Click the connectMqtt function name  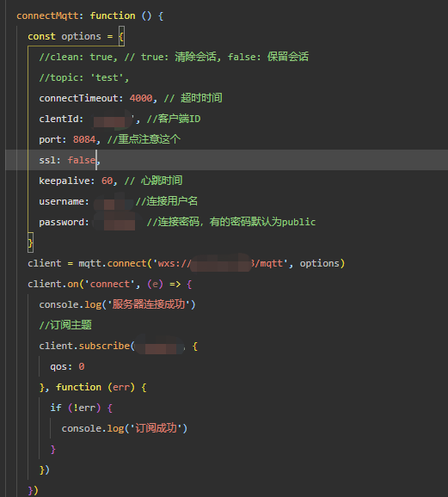pyautogui.click(x=47, y=15)
